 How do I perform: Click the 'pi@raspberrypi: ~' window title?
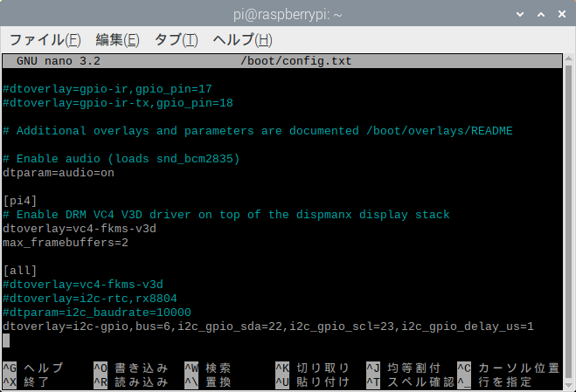pyautogui.click(x=288, y=15)
